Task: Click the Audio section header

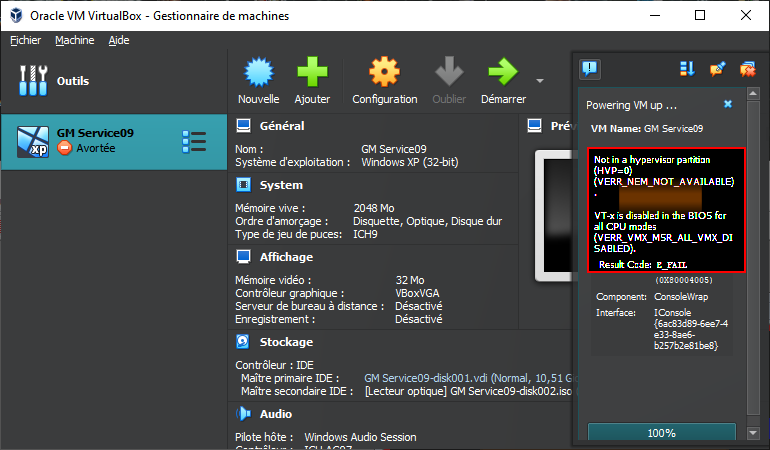Action: [x=275, y=414]
